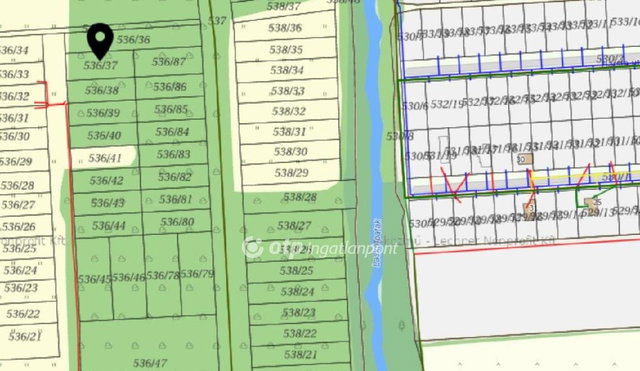Click parcel 538/21

tap(300, 354)
